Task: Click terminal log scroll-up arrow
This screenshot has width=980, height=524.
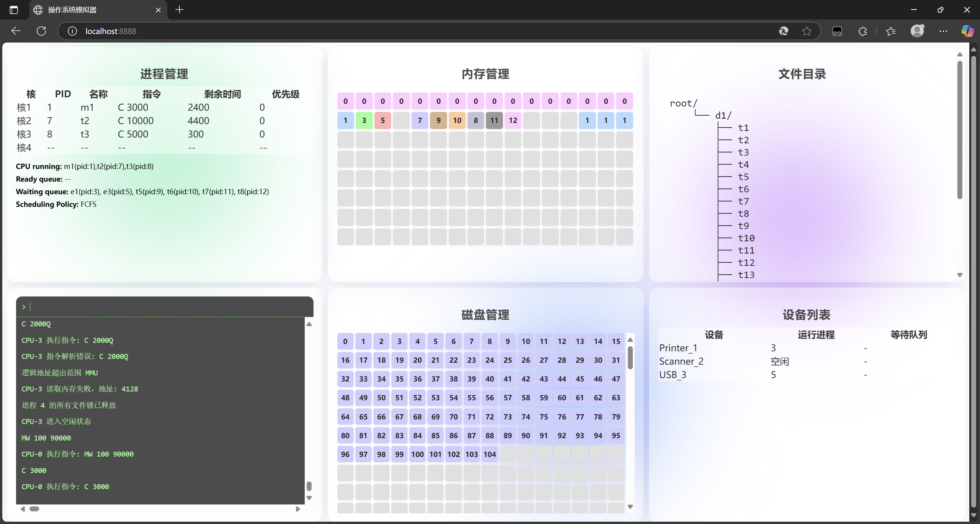Action: pyautogui.click(x=309, y=324)
